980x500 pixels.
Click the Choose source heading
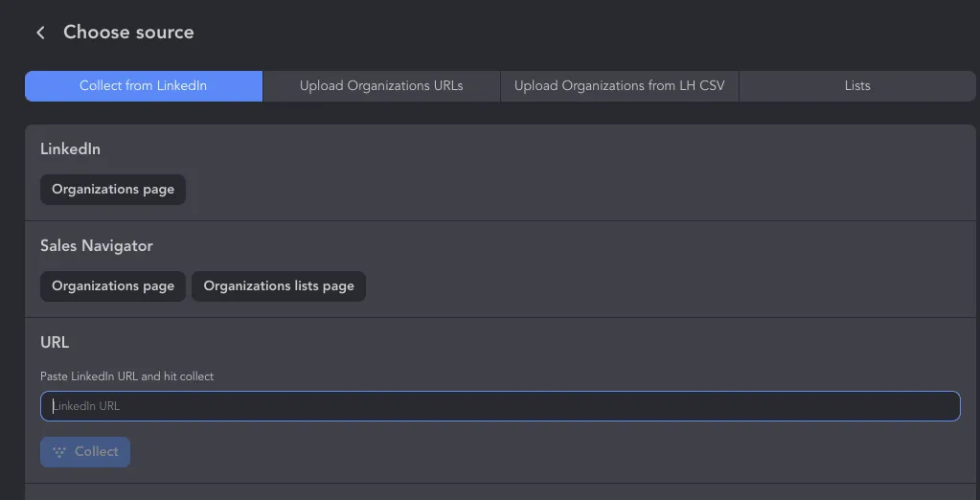coord(128,33)
